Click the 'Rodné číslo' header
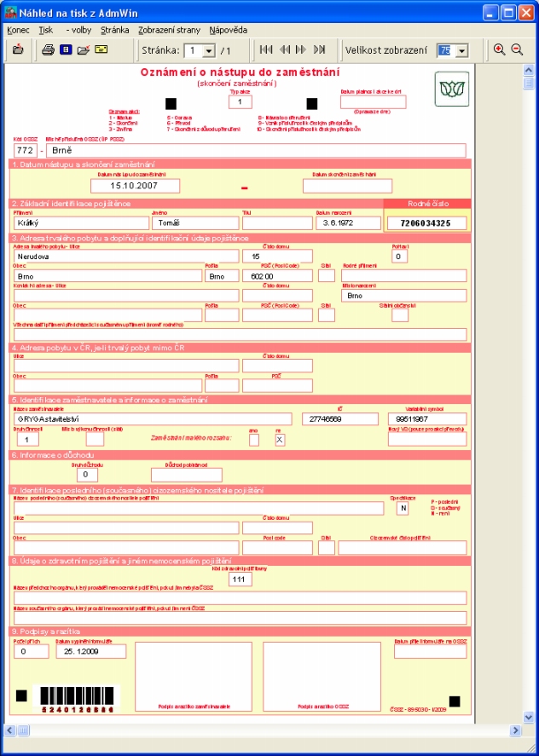Screen dimensions: 539x756 click(427, 204)
